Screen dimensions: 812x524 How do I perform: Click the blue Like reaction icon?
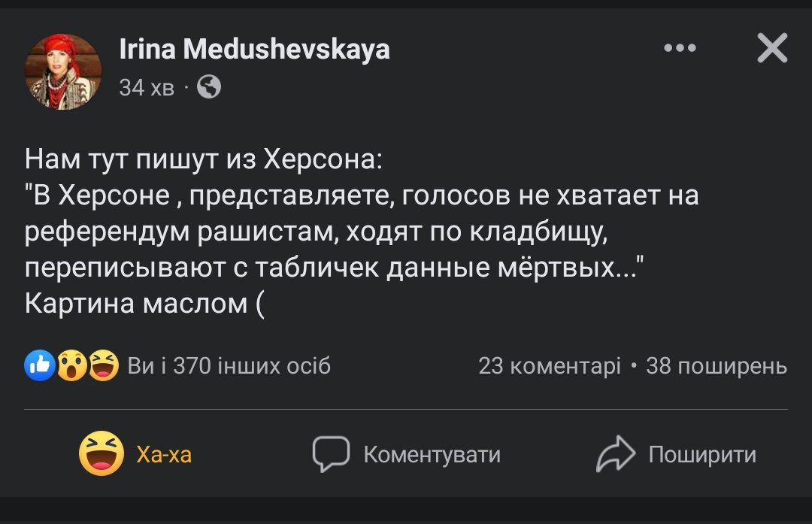coord(39,365)
